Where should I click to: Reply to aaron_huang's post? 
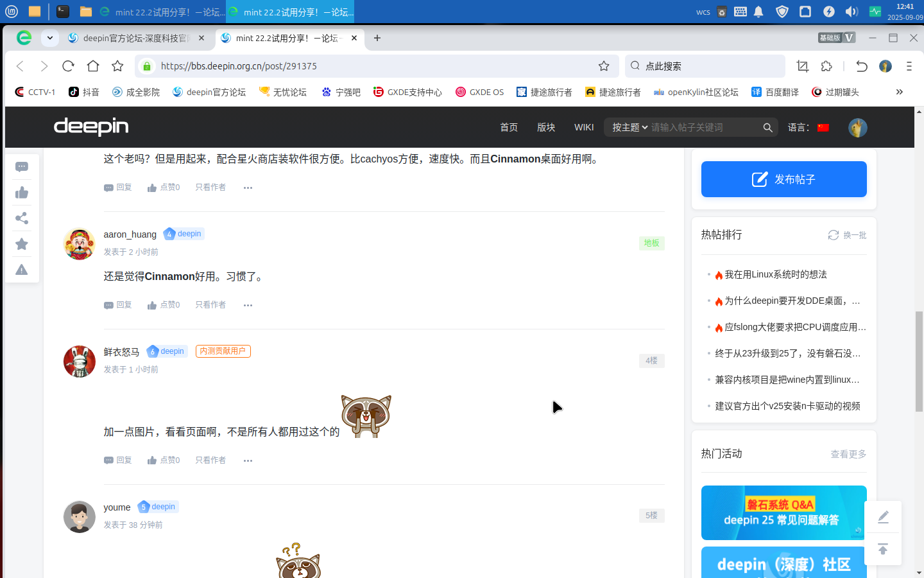[118, 305]
